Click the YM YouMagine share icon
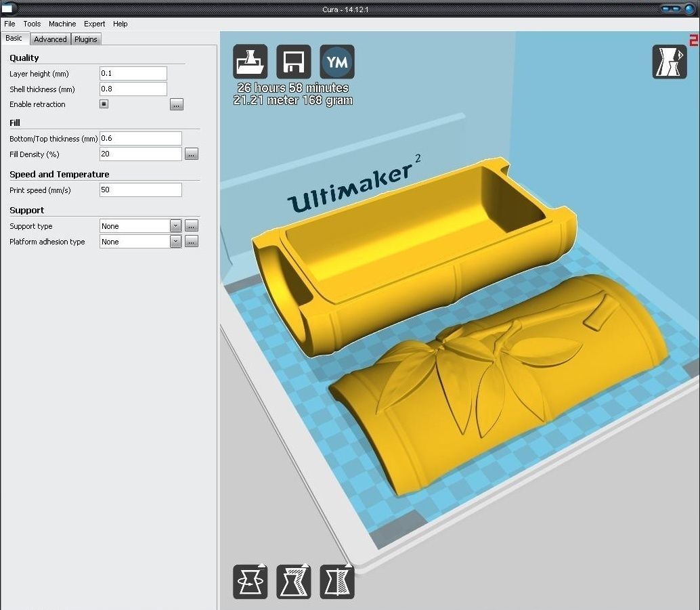This screenshot has width=700, height=610. pos(337,62)
